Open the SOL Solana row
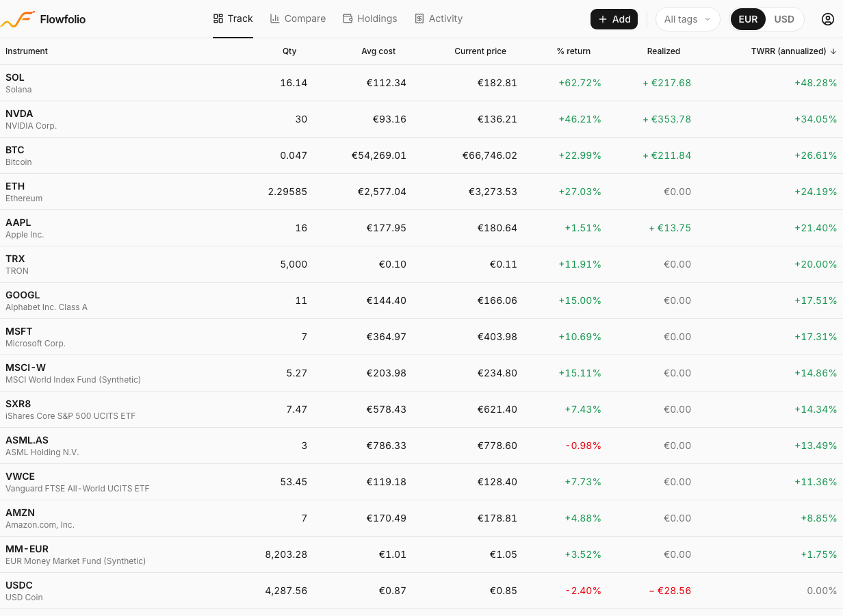Viewport: 843px width, 616px height. pos(421,83)
